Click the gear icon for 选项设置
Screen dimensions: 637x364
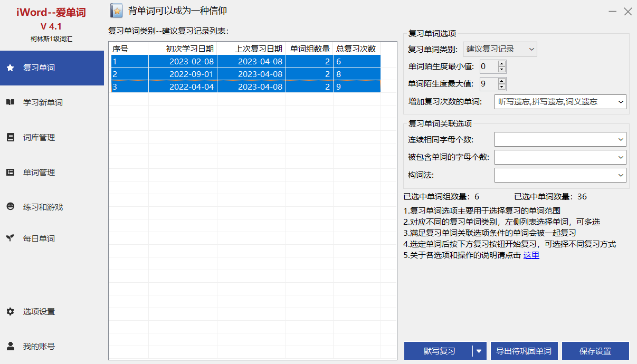coord(10,312)
